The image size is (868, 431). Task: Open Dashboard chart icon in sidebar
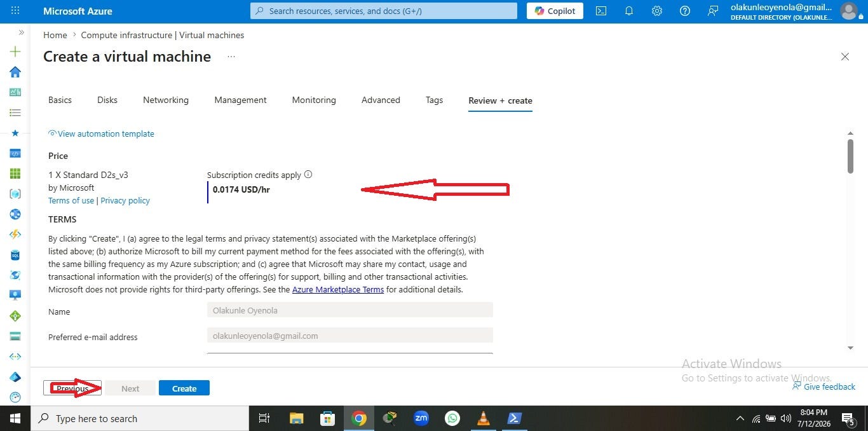click(x=15, y=92)
